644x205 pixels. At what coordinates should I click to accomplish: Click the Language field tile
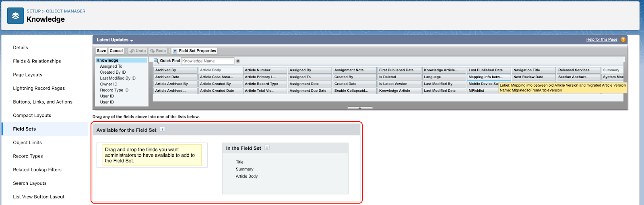[444, 77]
